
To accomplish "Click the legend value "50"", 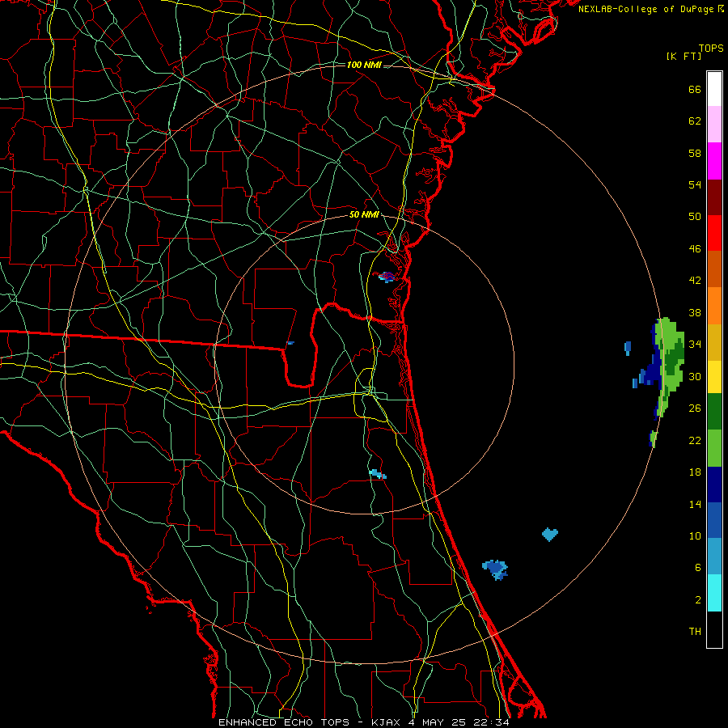I will point(695,217).
